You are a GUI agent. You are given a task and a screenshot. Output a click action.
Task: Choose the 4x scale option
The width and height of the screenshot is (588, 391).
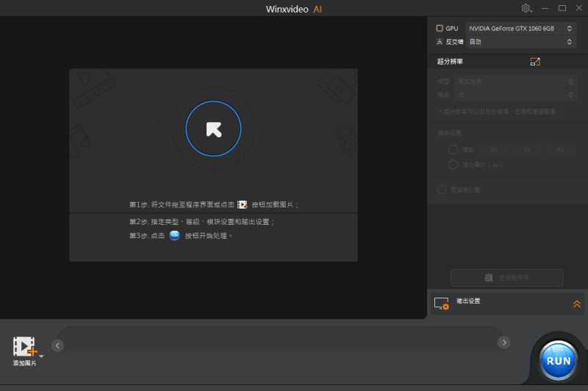[559, 150]
